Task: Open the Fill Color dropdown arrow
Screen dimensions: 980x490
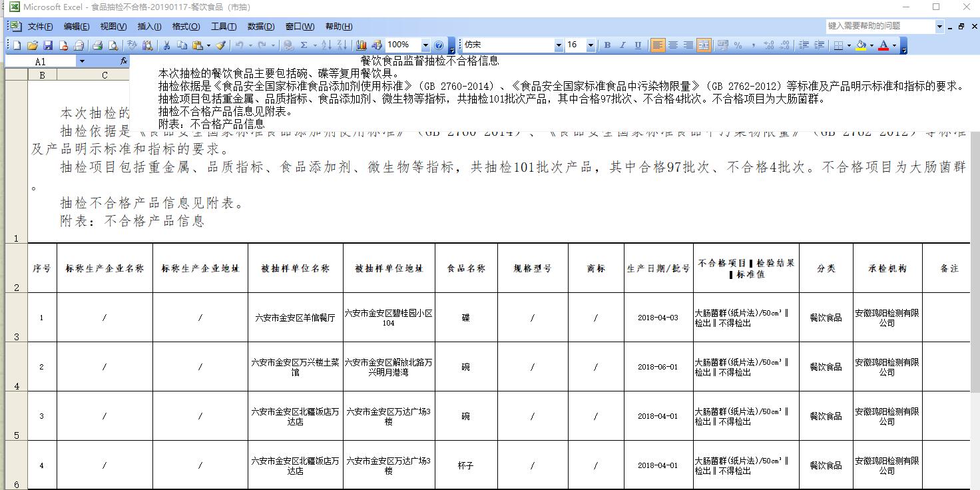Action: [872, 45]
